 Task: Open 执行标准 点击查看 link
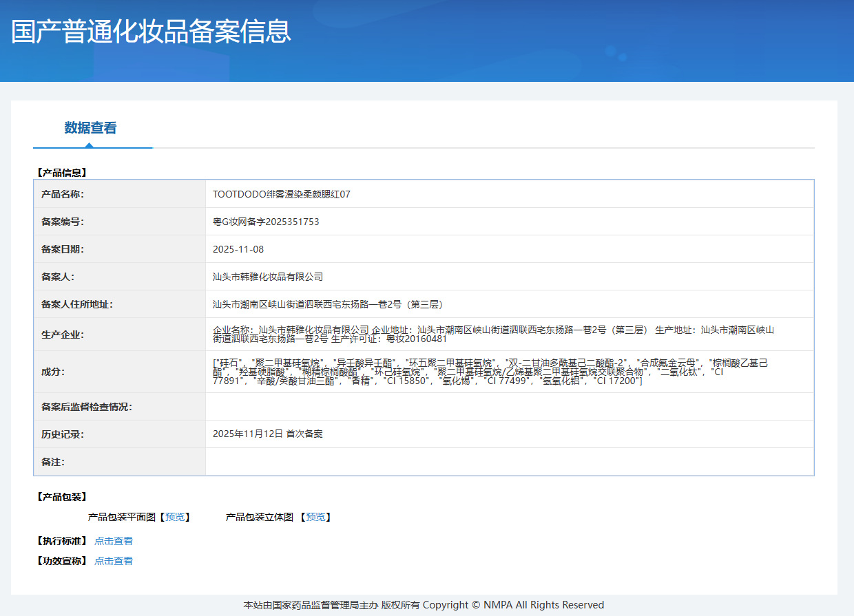click(x=114, y=541)
